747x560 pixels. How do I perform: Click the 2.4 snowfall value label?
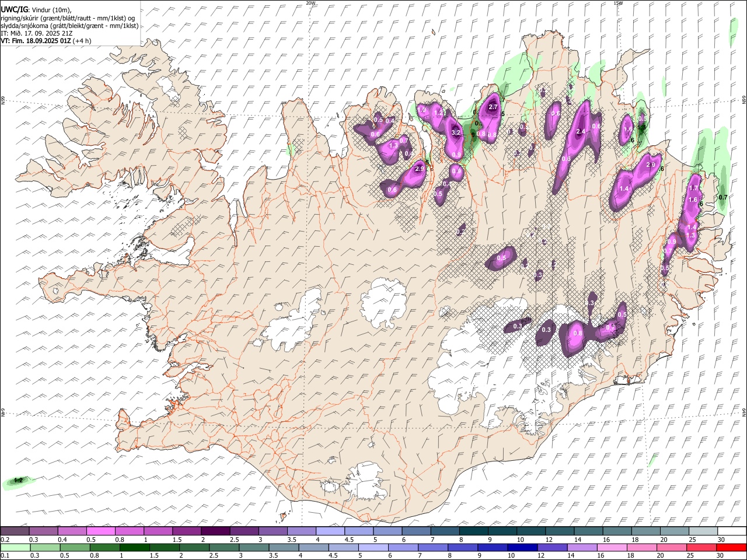point(581,132)
